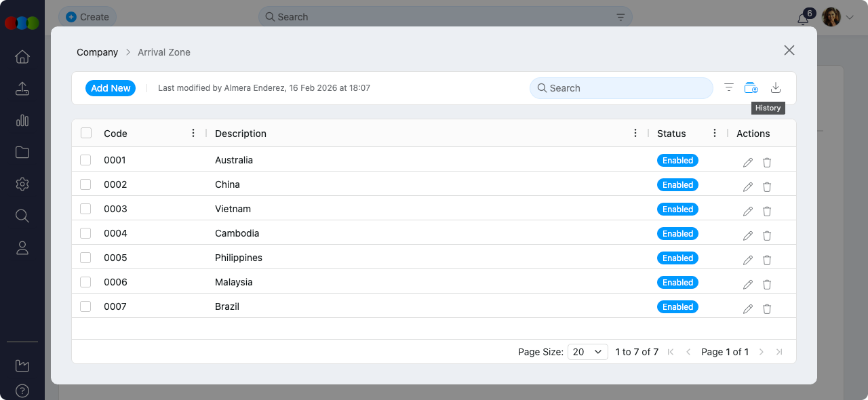Click the download export icon
The height and width of the screenshot is (400, 868).
pyautogui.click(x=776, y=87)
